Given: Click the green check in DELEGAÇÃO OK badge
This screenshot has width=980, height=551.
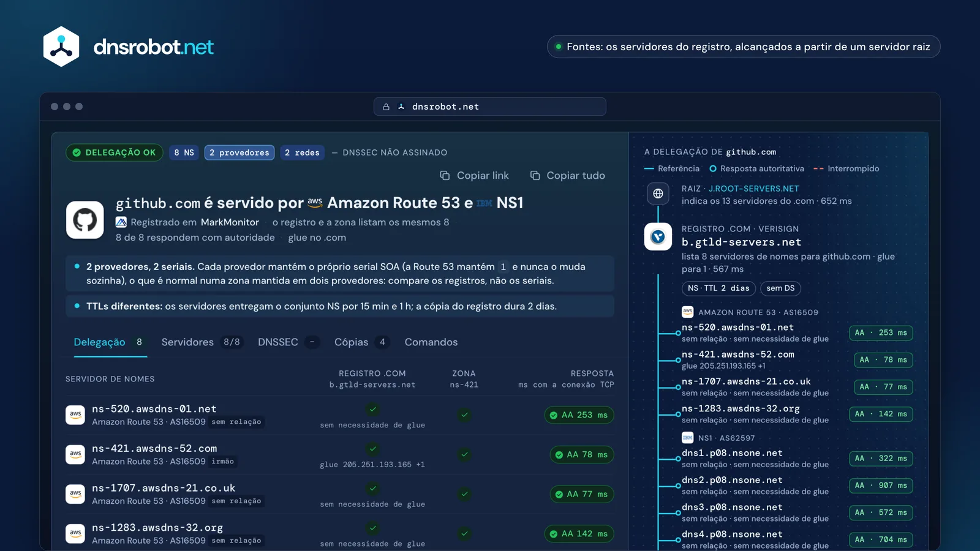Looking at the screenshot, I should pos(77,152).
